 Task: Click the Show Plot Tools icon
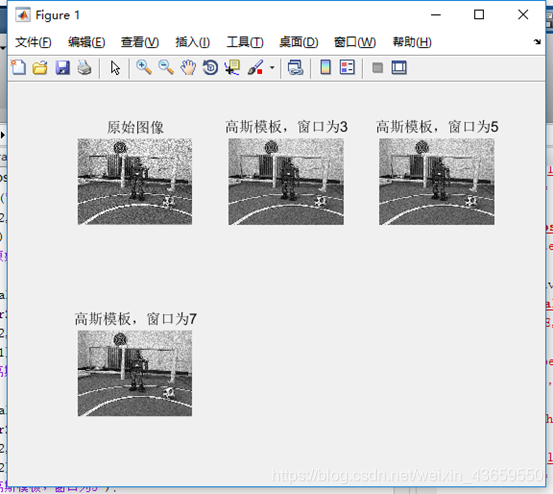(x=399, y=67)
